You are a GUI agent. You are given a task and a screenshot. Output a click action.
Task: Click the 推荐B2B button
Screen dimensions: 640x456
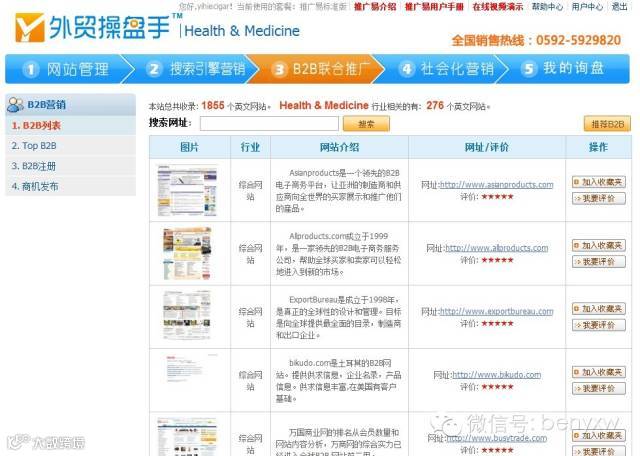(x=607, y=124)
